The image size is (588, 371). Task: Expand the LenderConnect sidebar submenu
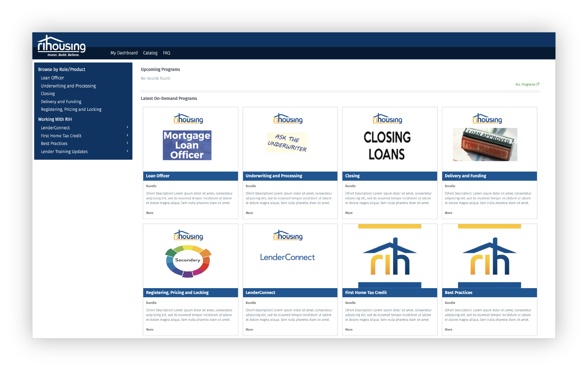(128, 127)
